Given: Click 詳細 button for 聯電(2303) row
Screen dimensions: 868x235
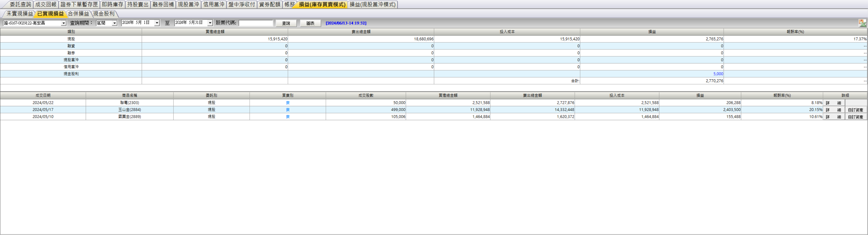Looking at the screenshot, I should (x=833, y=103).
